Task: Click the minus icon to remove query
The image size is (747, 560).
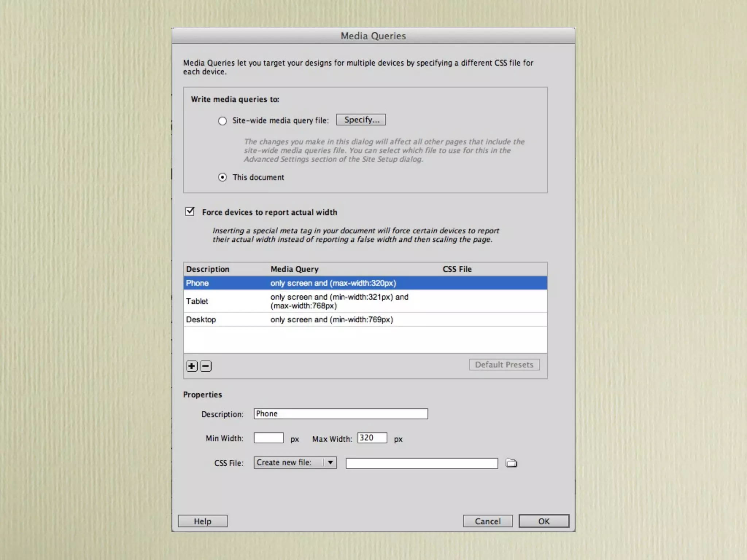Action: click(206, 366)
